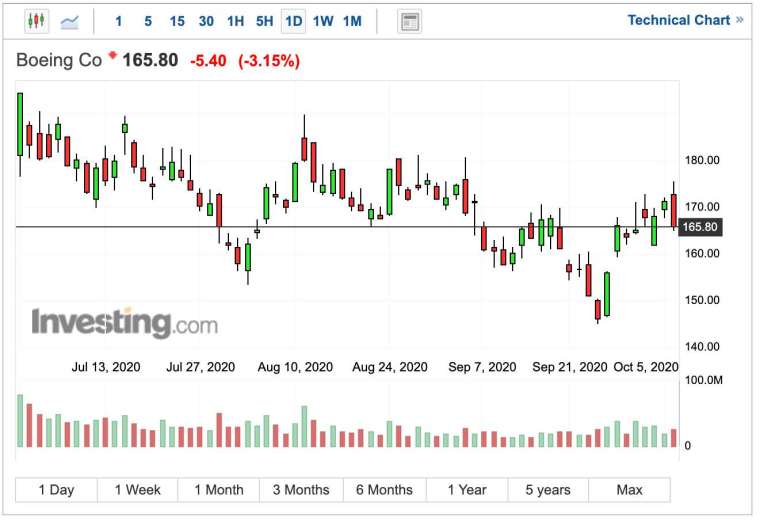The width and height of the screenshot is (760, 521).
Task: Show the 1 Week range
Action: [x=138, y=490]
